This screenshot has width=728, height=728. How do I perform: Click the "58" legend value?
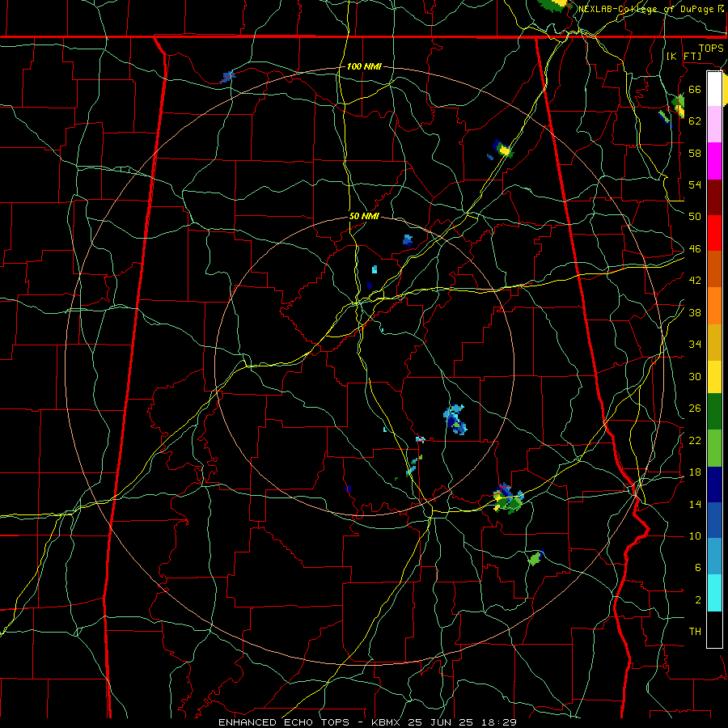click(695, 153)
